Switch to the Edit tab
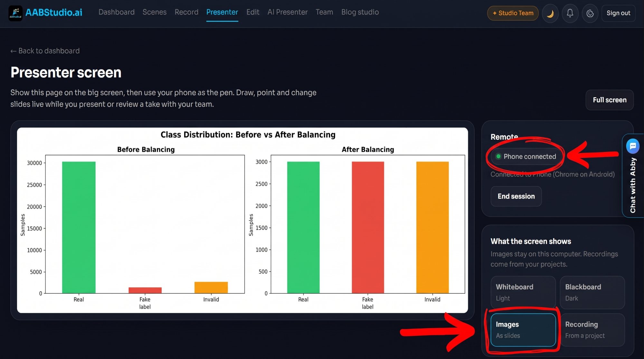The image size is (644, 359). click(x=253, y=12)
